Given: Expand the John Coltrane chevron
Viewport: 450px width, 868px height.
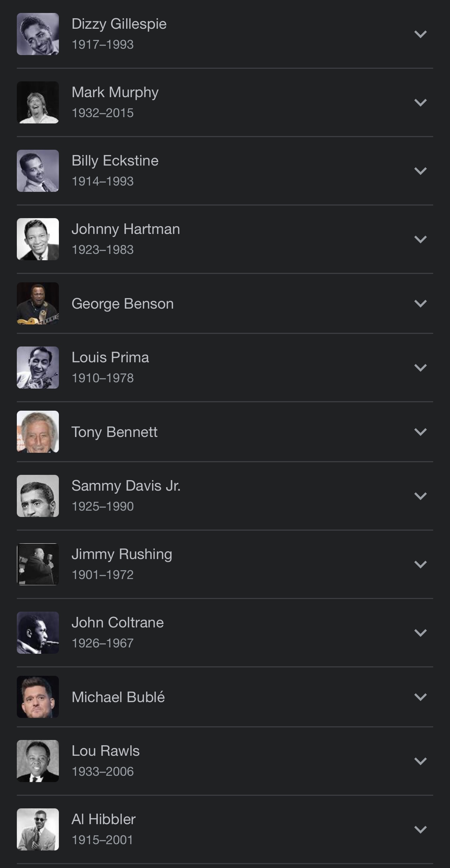Looking at the screenshot, I should pos(420,633).
